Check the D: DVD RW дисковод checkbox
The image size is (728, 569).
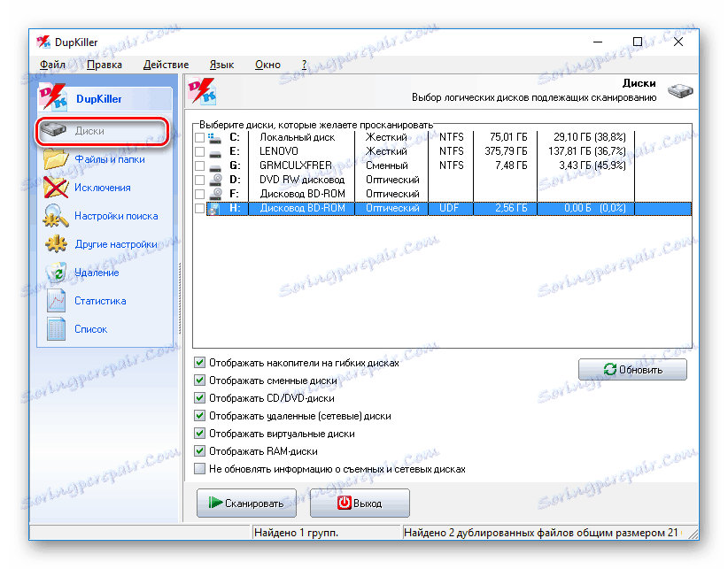coord(199,180)
